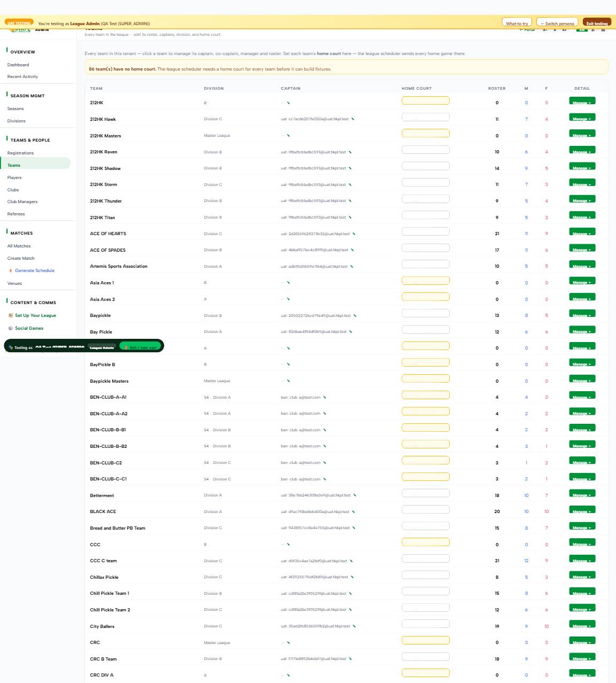
Task: Open home court dropdown for BEN-CLUB-B-B1
Action: tap(426, 428)
